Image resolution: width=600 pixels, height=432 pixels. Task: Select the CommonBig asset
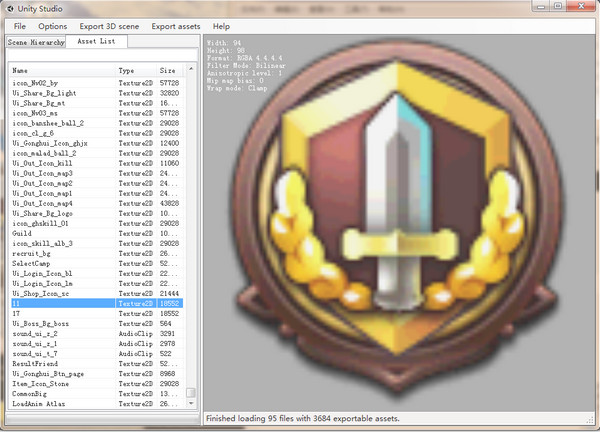click(x=97, y=393)
